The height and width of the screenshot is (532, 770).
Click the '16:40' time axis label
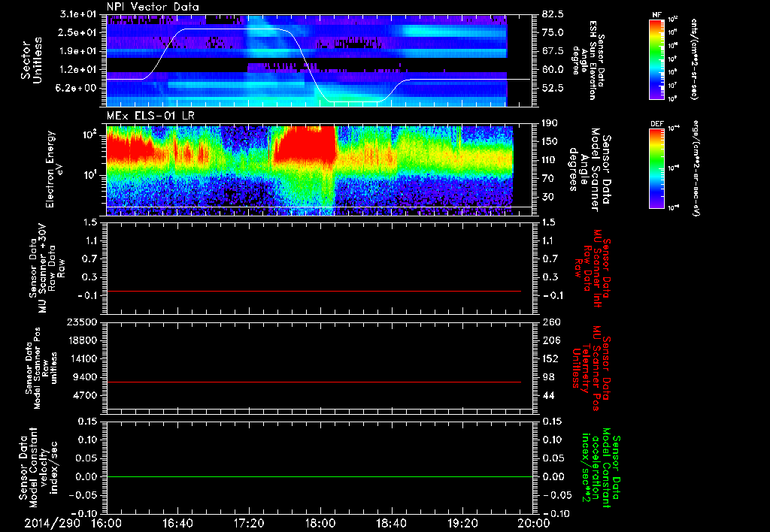pyautogui.click(x=177, y=524)
